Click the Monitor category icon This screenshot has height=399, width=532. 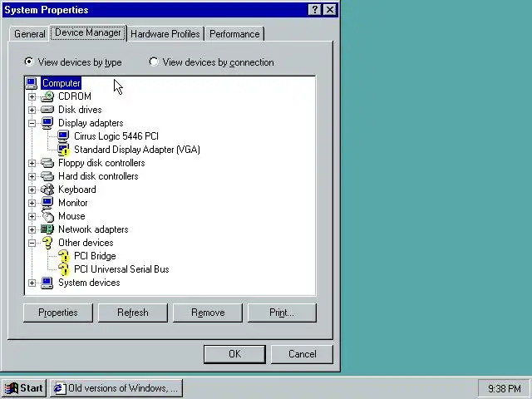[x=47, y=203]
